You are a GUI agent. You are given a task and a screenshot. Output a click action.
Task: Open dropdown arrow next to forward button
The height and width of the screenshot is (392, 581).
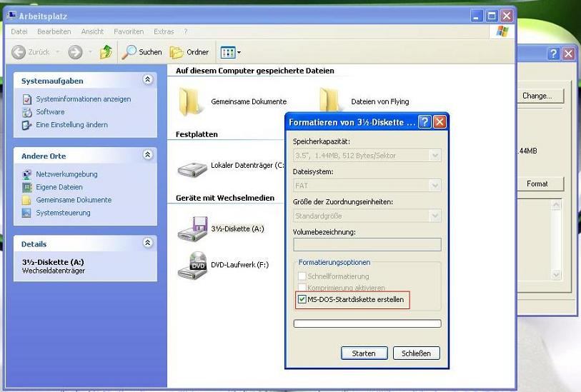point(90,52)
